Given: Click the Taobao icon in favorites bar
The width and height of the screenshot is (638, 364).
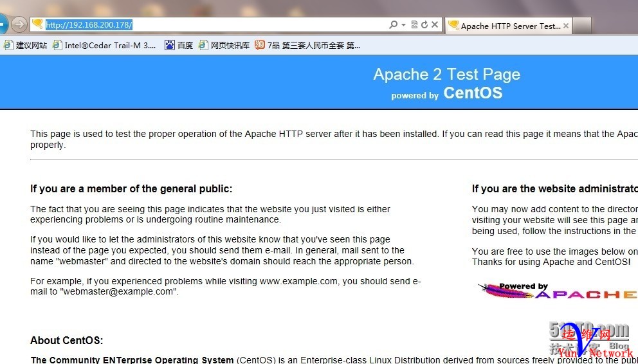Looking at the screenshot, I should (260, 45).
